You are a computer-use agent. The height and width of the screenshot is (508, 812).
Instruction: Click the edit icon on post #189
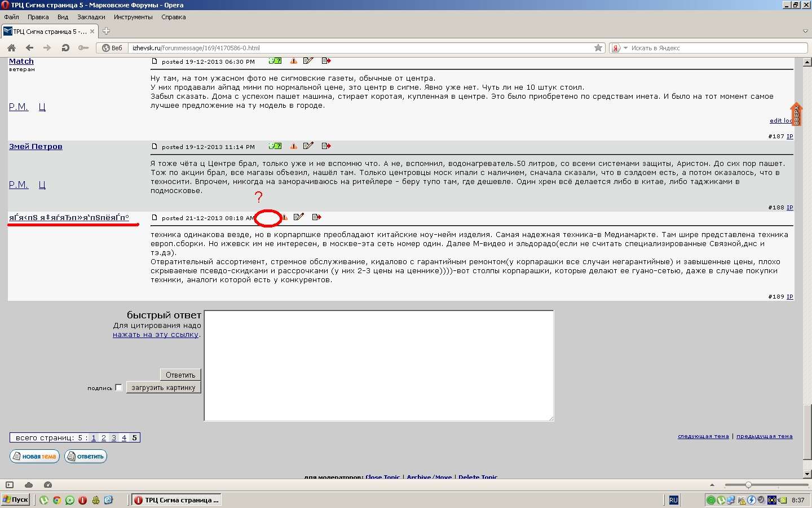coord(298,217)
